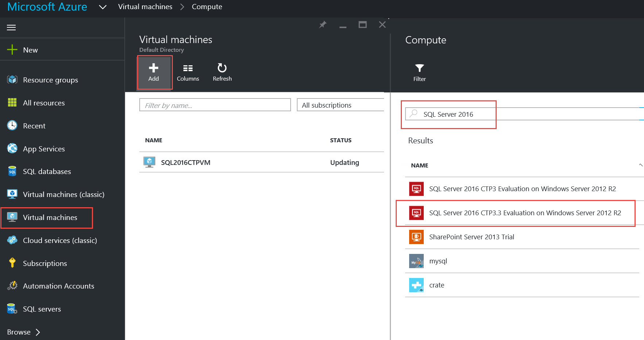Refresh the virtual machines list
Screen dimensions: 644x340
coord(222,73)
